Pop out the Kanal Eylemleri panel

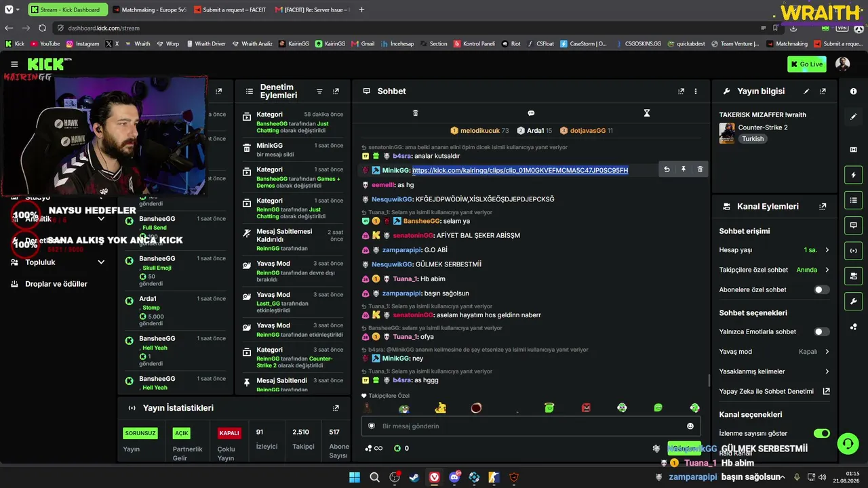point(823,207)
